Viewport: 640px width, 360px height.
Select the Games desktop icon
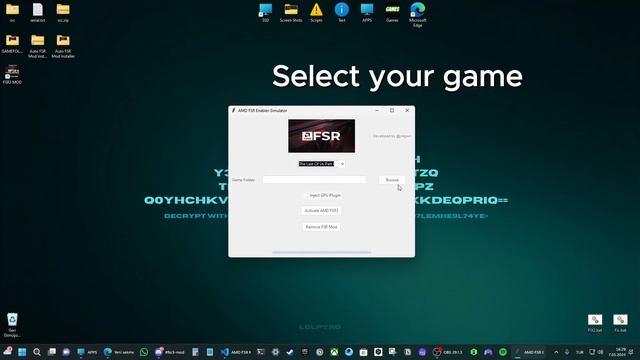pyautogui.click(x=392, y=12)
